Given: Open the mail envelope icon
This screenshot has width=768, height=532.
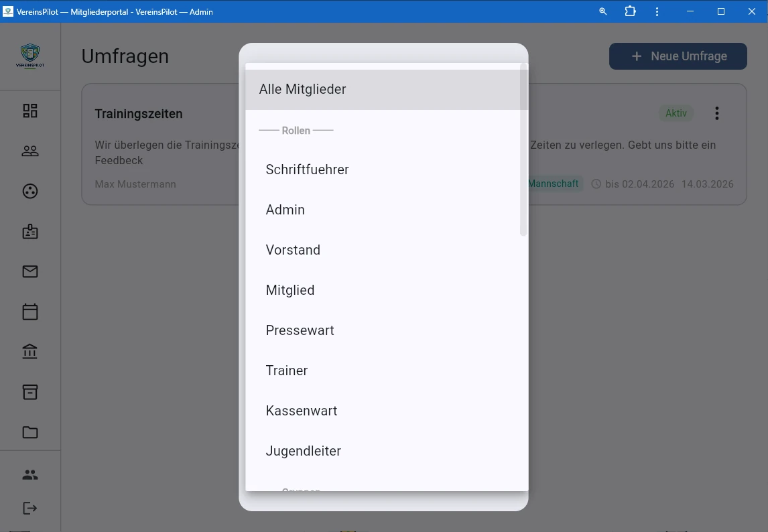Looking at the screenshot, I should point(29,271).
